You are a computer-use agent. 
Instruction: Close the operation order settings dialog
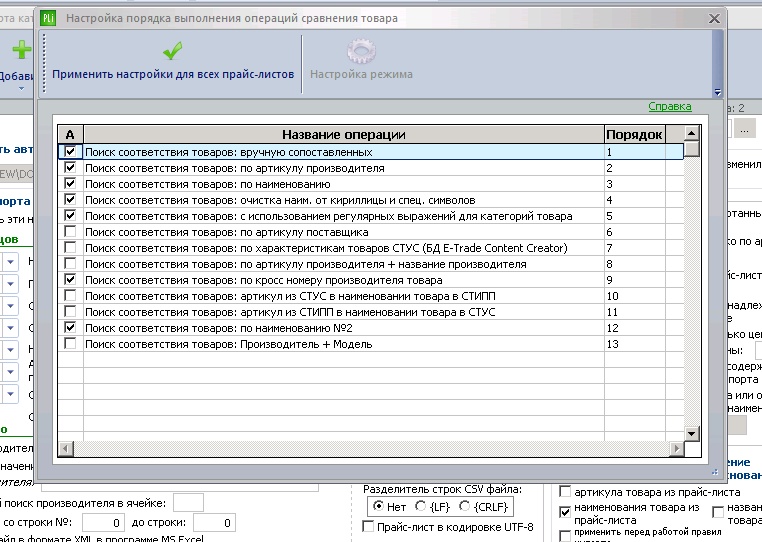pos(714,18)
